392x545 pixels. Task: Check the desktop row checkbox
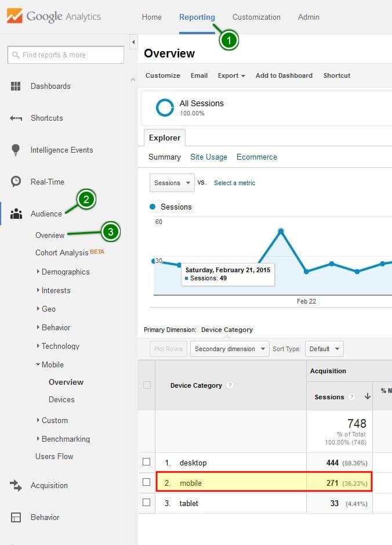coord(147,462)
